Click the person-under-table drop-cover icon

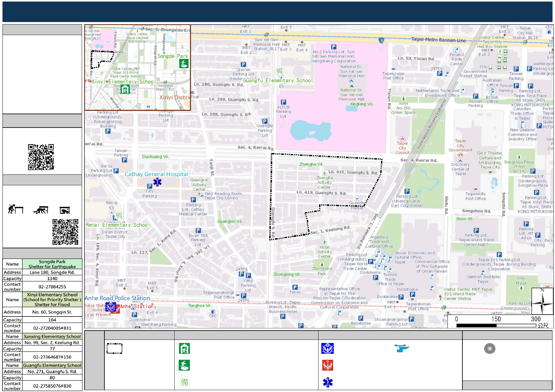tap(16, 209)
